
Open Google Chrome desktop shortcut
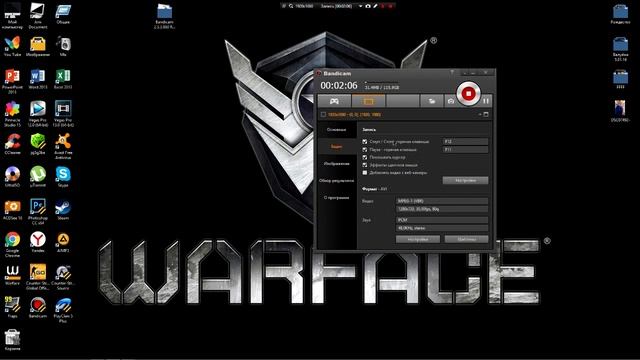[x=12, y=244]
